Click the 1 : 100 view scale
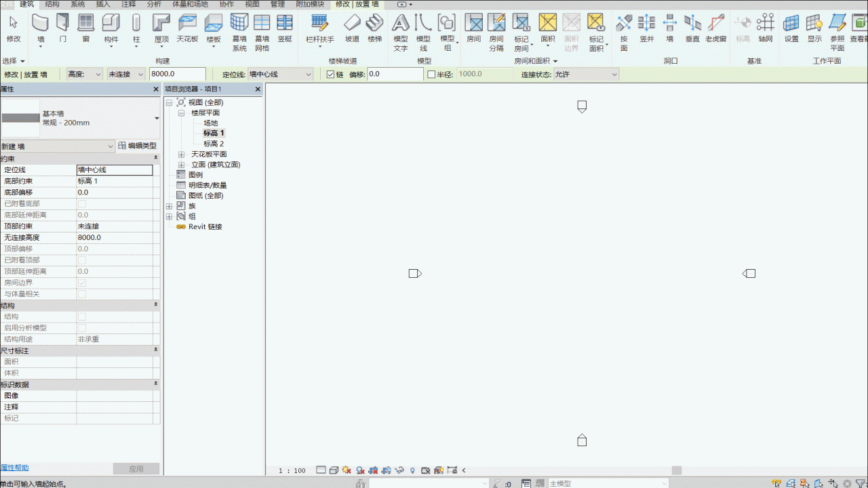Image resolution: width=868 pixels, height=488 pixels. click(x=292, y=470)
